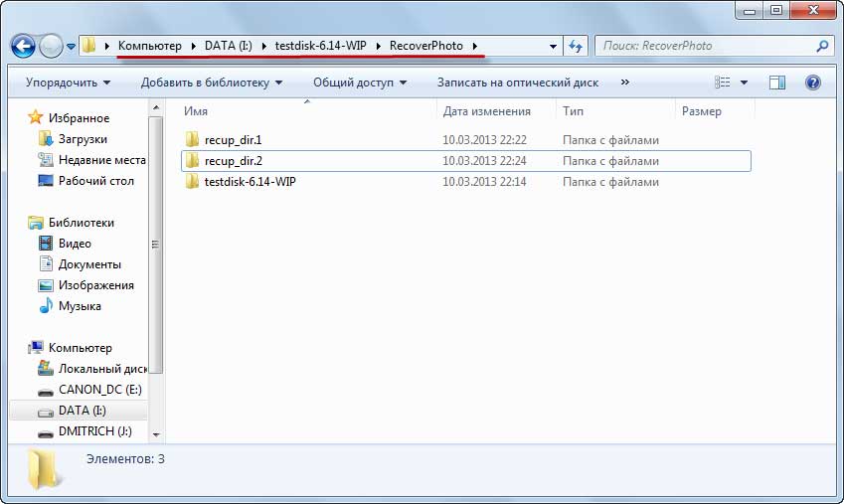Click date 10.03.2013 22:24
This screenshot has height=504, width=844.
point(484,161)
